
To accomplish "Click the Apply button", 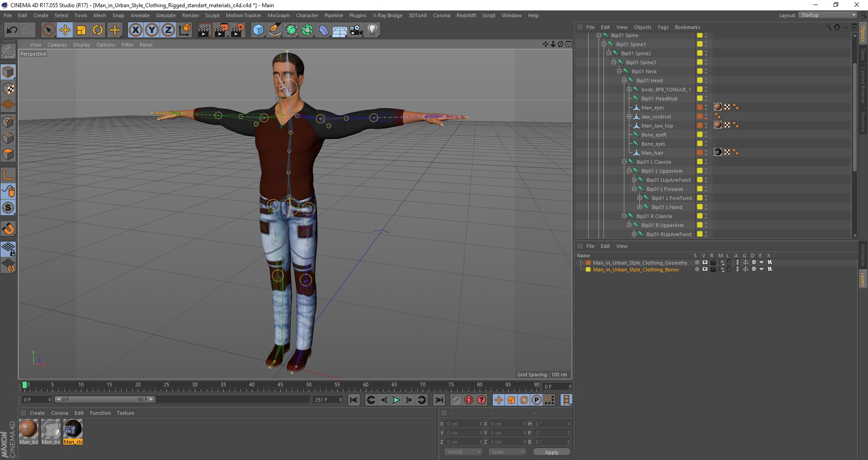I will click(552, 452).
